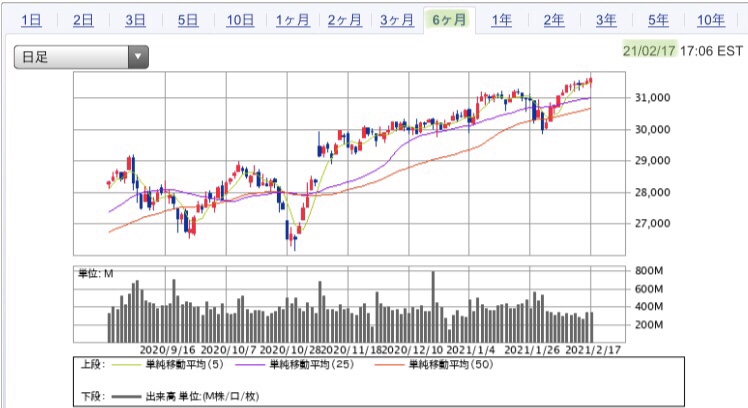The height and width of the screenshot is (408, 748).
Task: View the 1年 chart range
Action: click(x=502, y=20)
